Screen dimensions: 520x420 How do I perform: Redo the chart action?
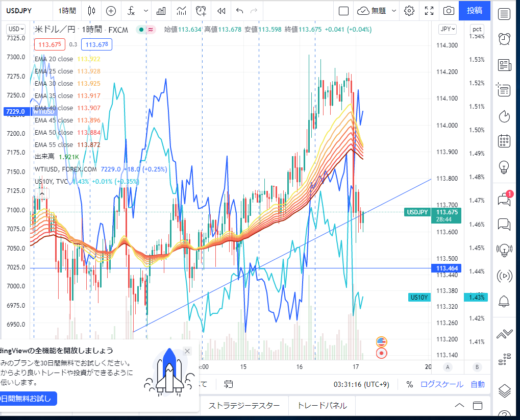pos(254,11)
